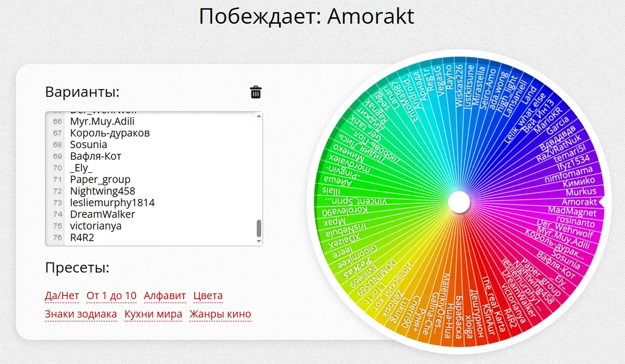Choose the От 1 до 10 preset
Image resolution: width=625 pixels, height=364 pixels.
pyautogui.click(x=111, y=296)
